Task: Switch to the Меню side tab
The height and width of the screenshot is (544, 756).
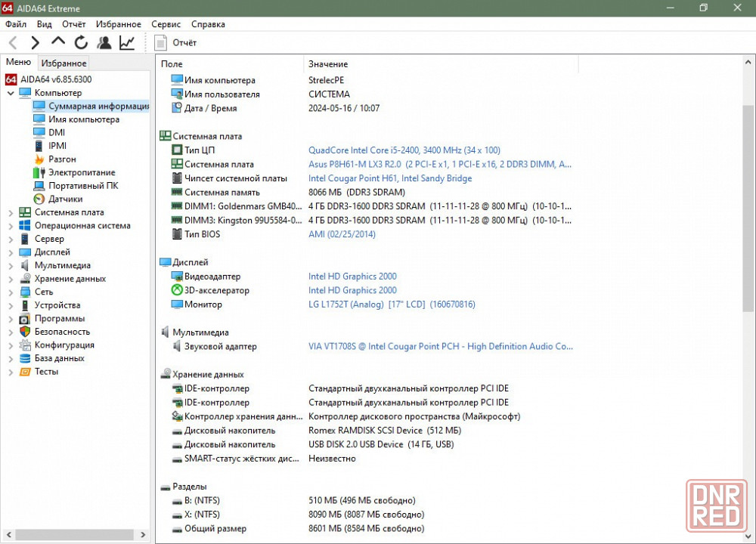Action: (19, 62)
